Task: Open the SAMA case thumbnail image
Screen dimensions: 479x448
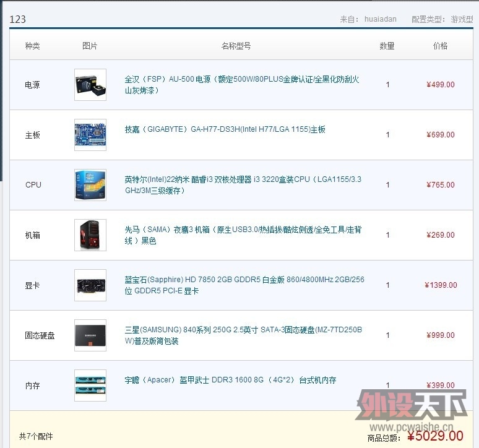Action: pos(90,235)
